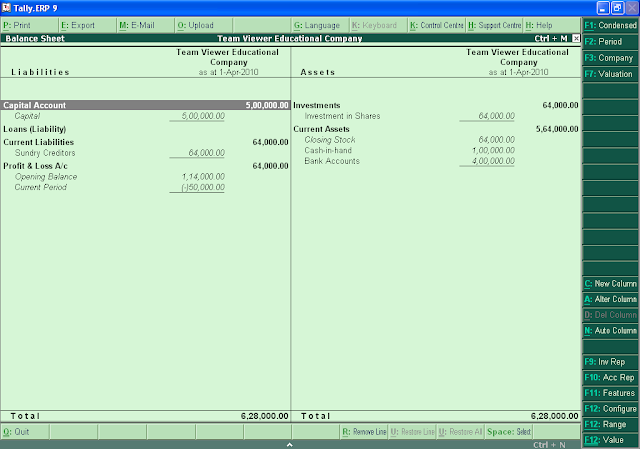Viewport: 640px width, 449px height.
Task: Select the Capital ledger line
Action: click(27, 116)
